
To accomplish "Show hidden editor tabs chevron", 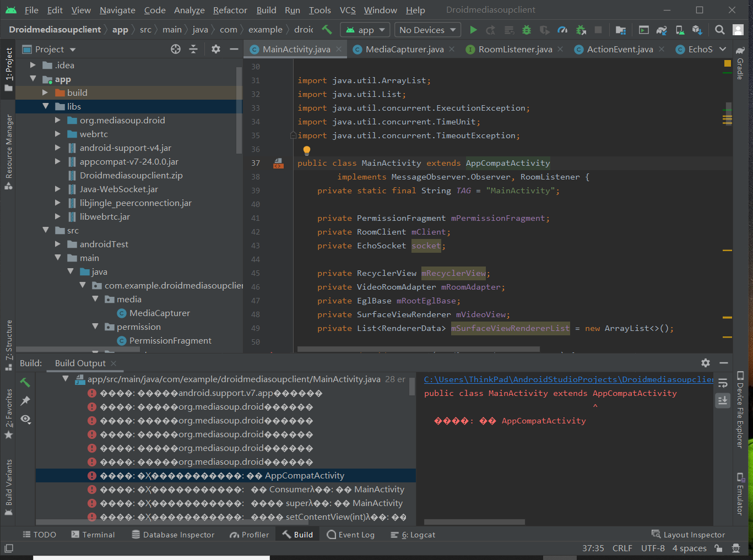I will point(723,49).
